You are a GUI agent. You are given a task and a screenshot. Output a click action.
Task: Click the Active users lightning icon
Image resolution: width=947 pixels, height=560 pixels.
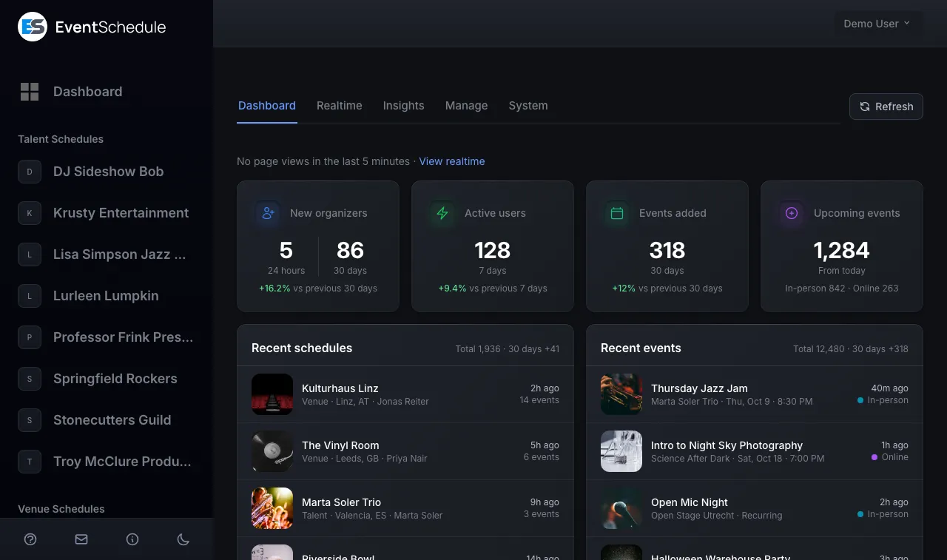point(442,213)
